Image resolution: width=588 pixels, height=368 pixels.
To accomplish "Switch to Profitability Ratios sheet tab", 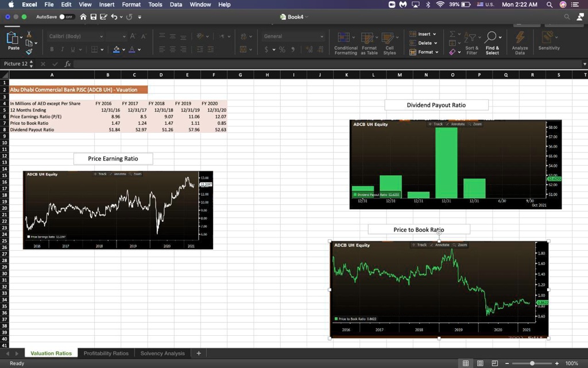I will (x=106, y=354).
